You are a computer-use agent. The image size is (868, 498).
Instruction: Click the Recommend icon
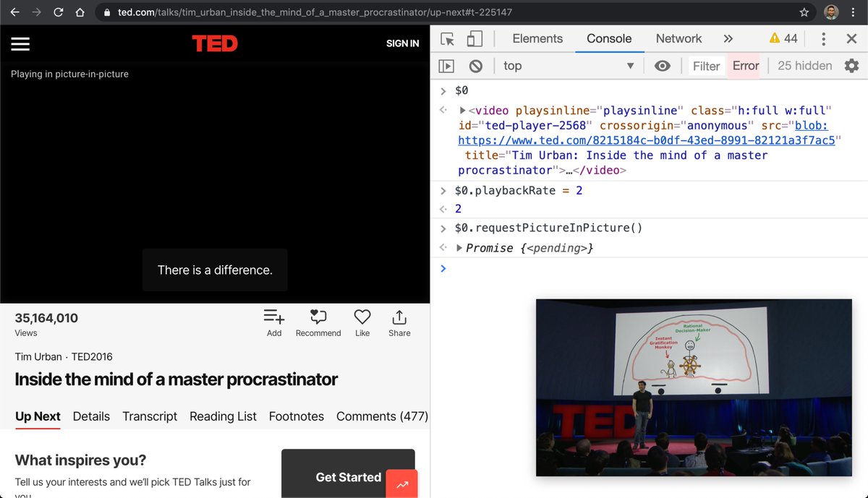318,323
